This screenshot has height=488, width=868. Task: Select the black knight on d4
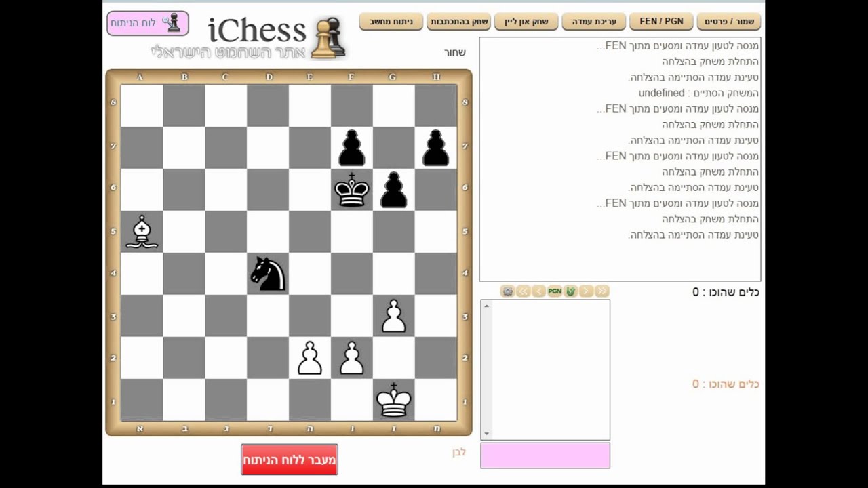[268, 274]
